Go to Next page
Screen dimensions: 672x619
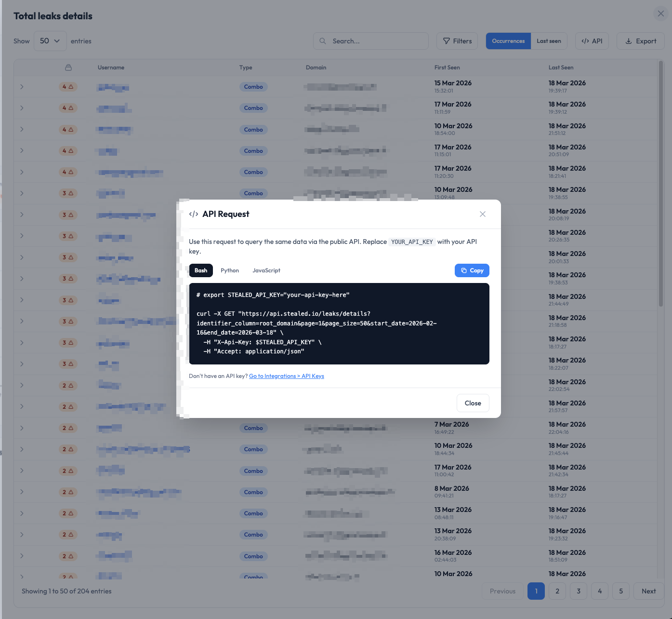click(649, 591)
